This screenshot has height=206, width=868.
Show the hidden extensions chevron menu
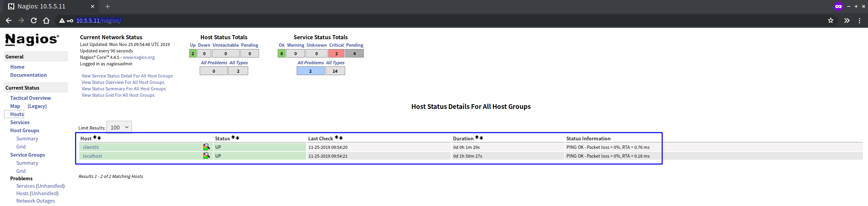(847, 21)
